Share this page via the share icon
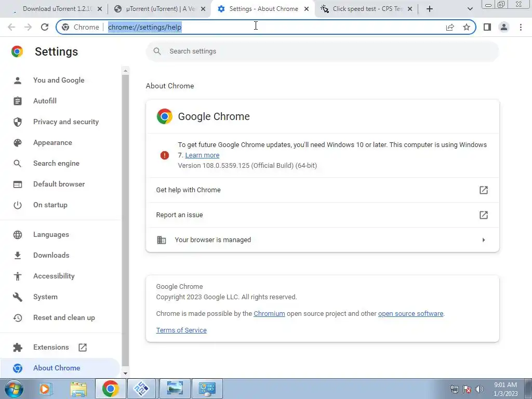 click(450, 27)
